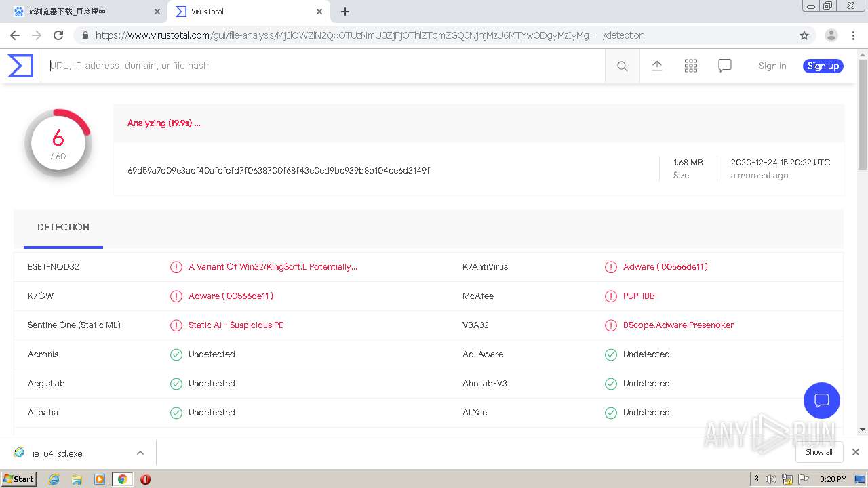Click the Alibaba engine name
This screenshot has height=488, width=868.
(43, 413)
